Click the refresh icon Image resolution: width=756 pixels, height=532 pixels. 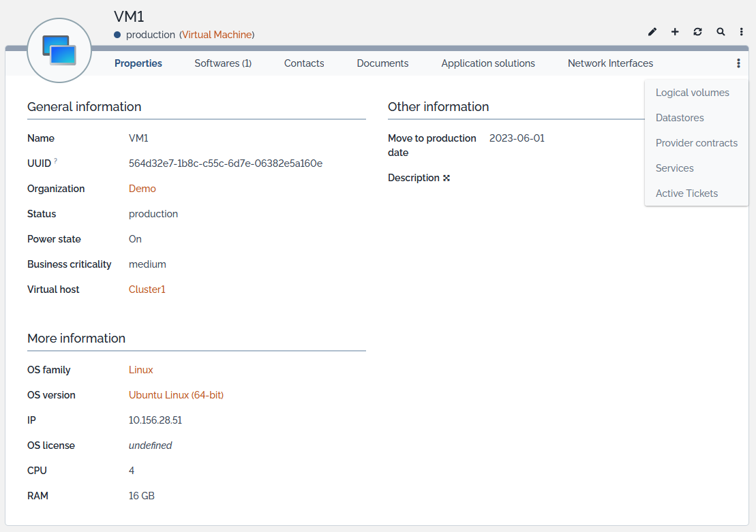[697, 32]
